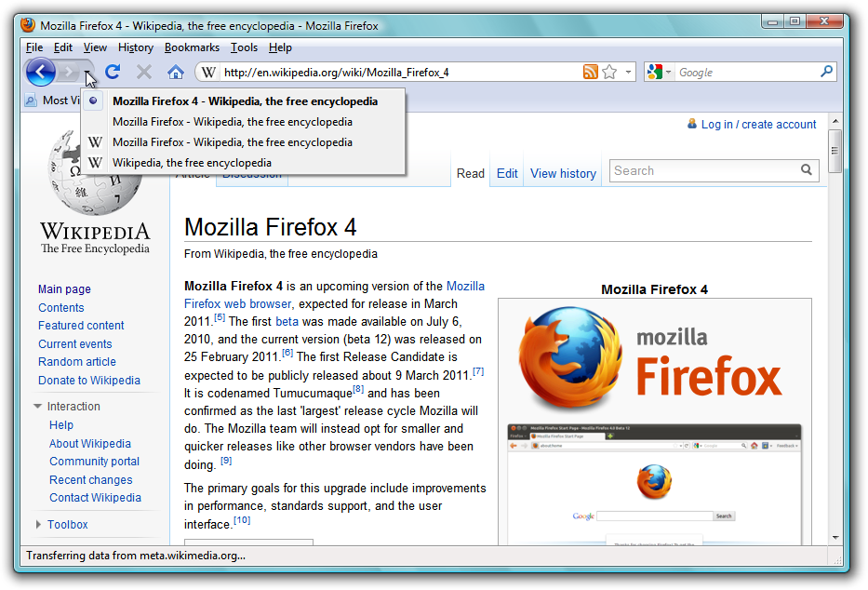The image size is (868, 590).
Task: Click the Reload page icon
Action: tap(113, 72)
